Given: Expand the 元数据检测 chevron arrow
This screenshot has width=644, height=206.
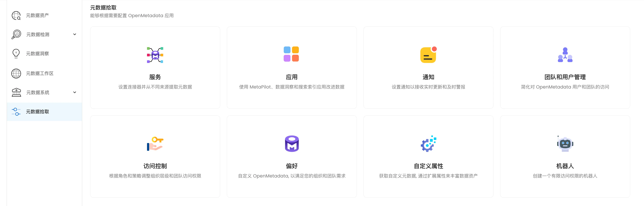Looking at the screenshot, I should coord(74,34).
